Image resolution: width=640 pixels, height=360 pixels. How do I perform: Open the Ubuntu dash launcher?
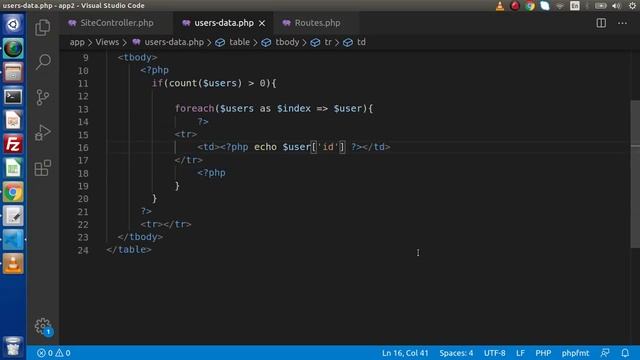click(13, 24)
